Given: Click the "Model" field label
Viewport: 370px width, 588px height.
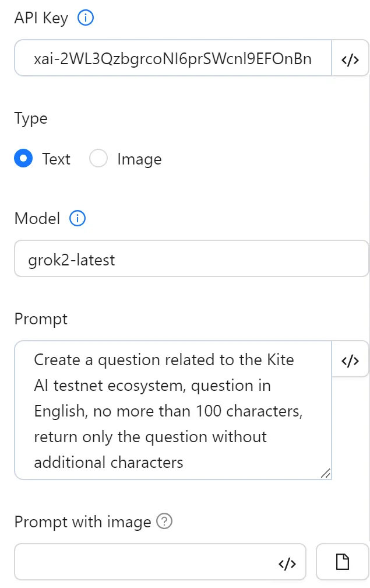Looking at the screenshot, I should pos(37,219).
